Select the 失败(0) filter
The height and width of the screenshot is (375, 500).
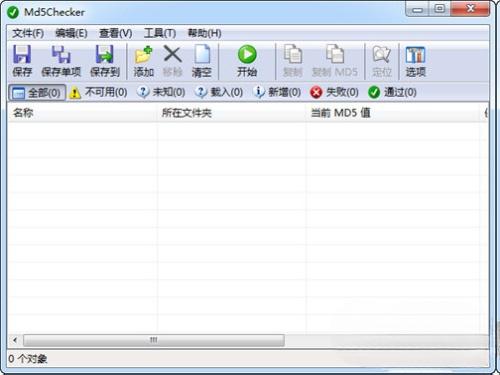(334, 92)
